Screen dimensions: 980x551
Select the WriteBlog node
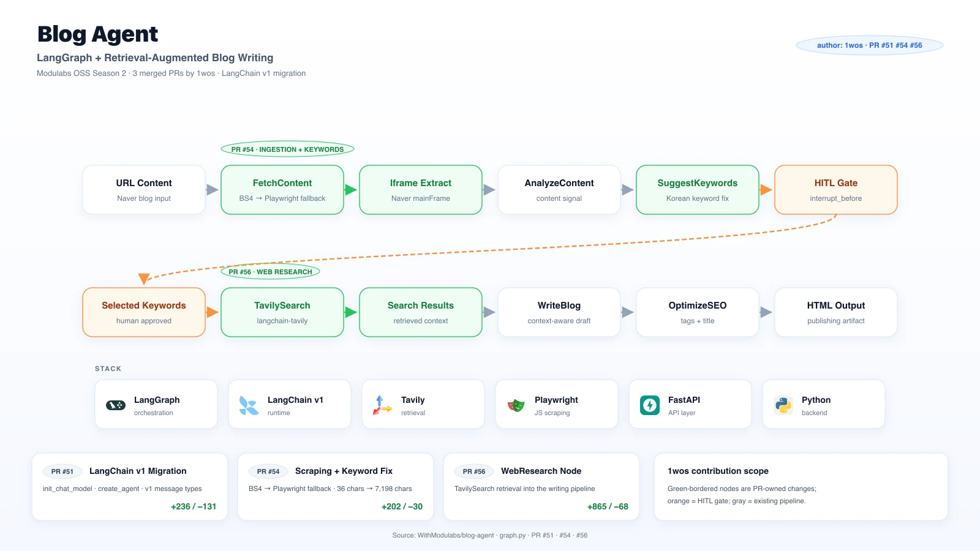pos(559,312)
